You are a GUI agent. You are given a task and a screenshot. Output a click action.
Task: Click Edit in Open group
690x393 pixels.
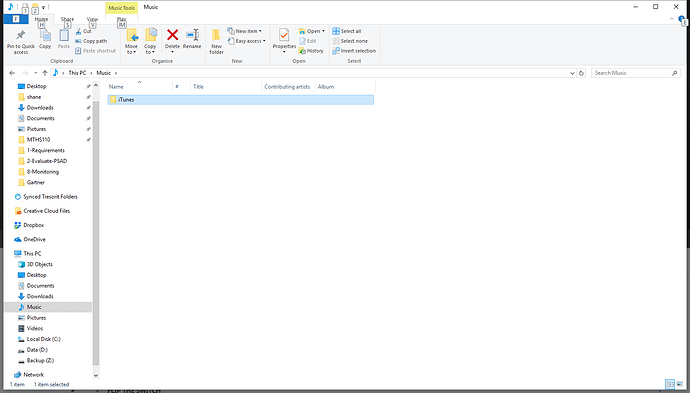coord(308,41)
